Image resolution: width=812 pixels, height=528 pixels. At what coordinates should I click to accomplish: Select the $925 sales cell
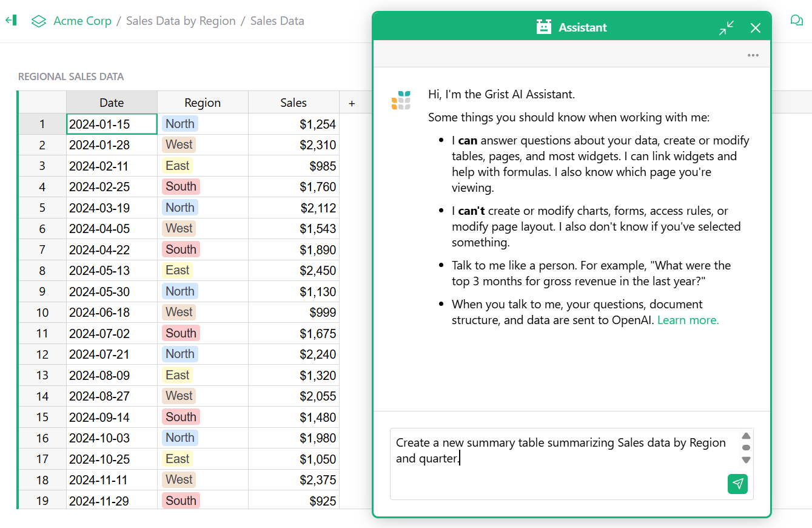294,501
